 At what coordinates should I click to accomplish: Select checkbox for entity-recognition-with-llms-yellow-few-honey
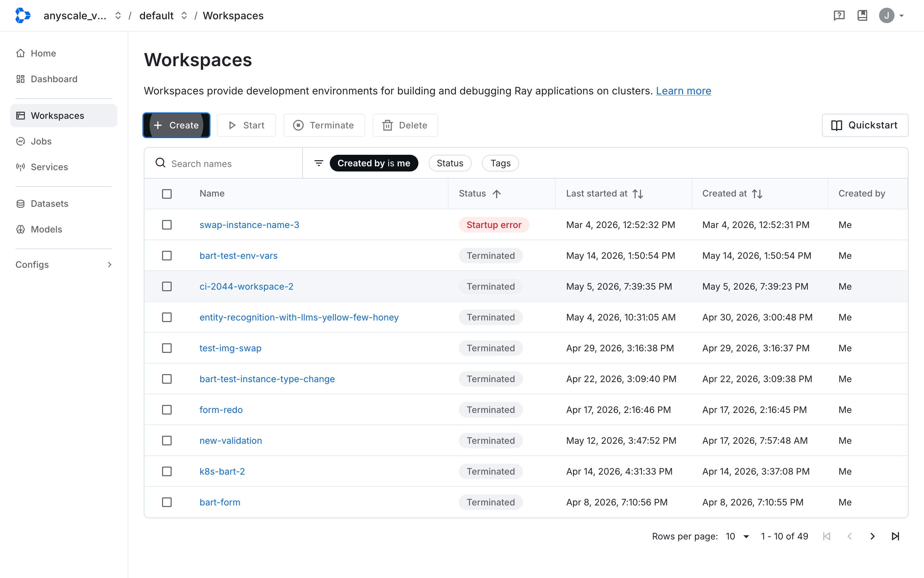167,317
